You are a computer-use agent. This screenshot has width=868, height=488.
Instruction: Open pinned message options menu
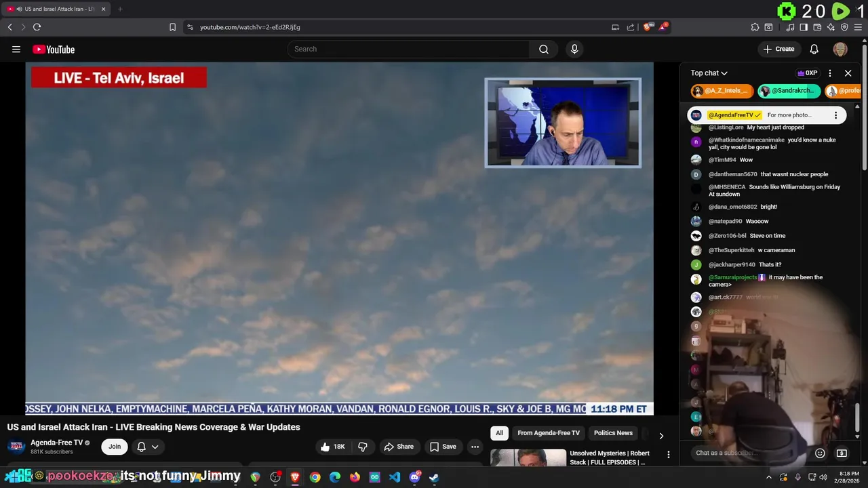(x=835, y=115)
